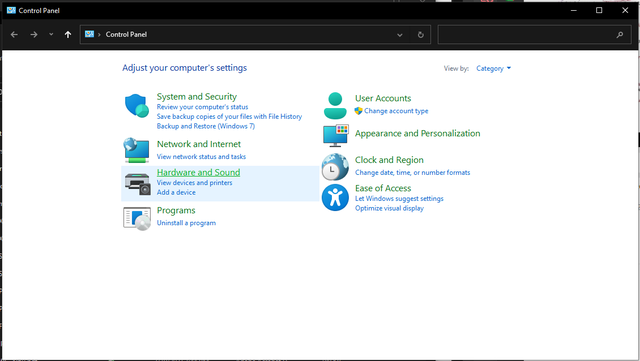Screen dimensions: 640x361
Task: Click View devices and printers
Action: click(194, 183)
